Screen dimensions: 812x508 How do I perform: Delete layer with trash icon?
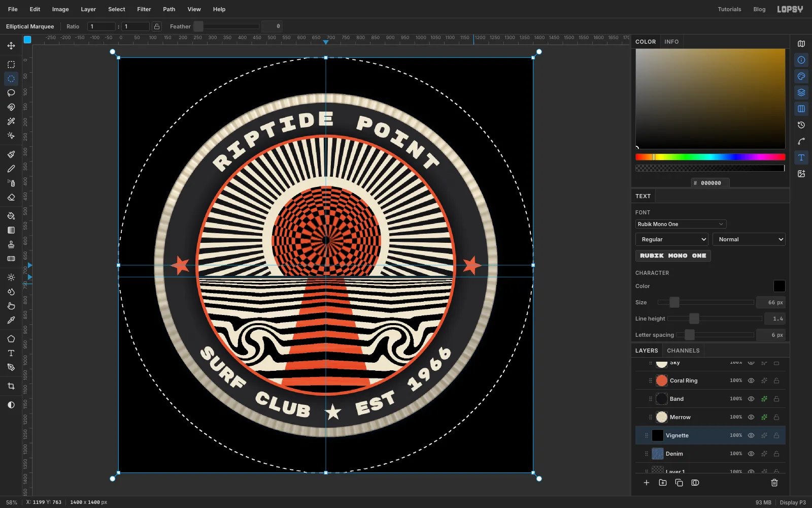774,483
